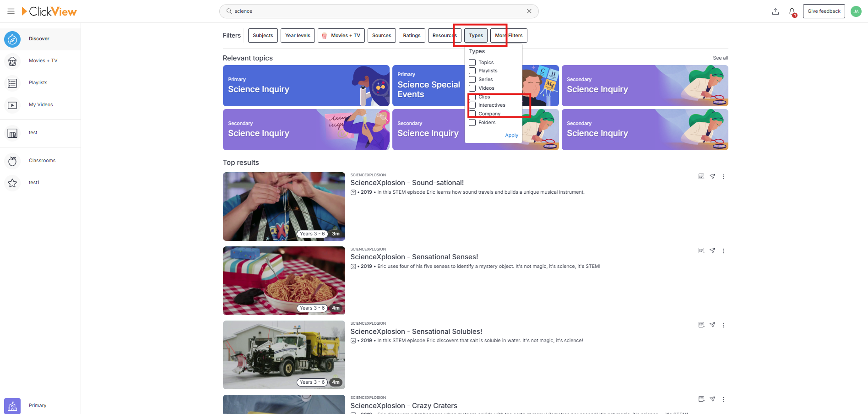This screenshot has width=868, height=414.
Task: Share Sensational Solubles! via paper plane icon
Action: 712,325
